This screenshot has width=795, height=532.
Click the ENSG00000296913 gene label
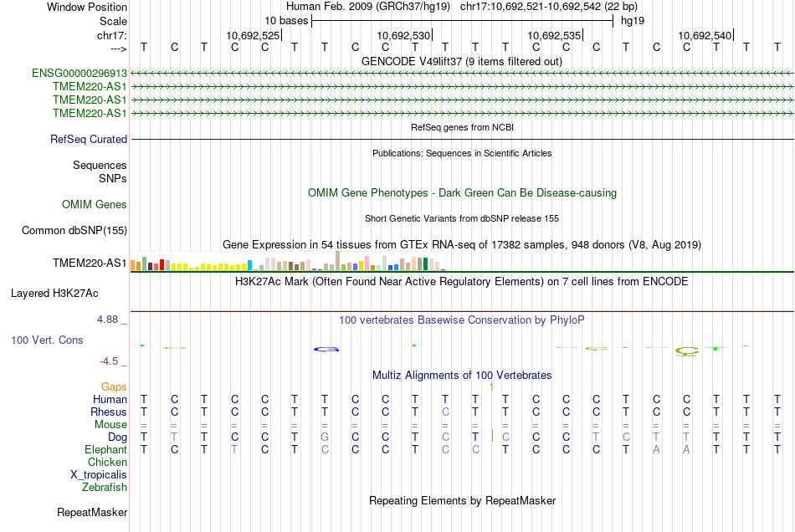(79, 74)
